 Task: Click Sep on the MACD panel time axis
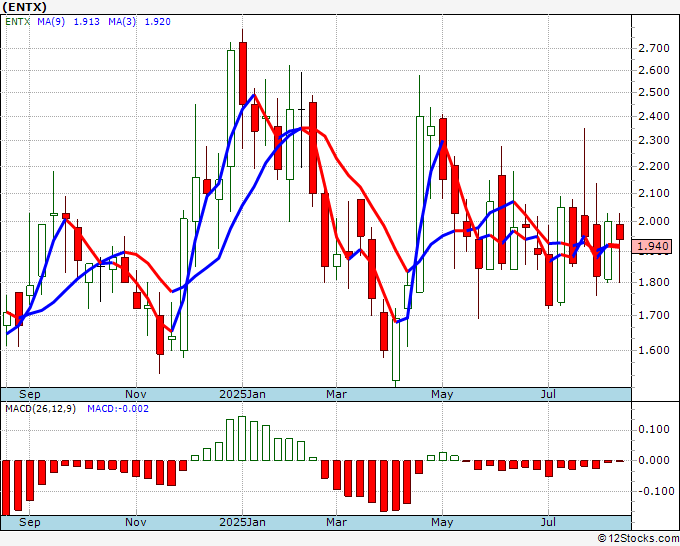point(29,522)
